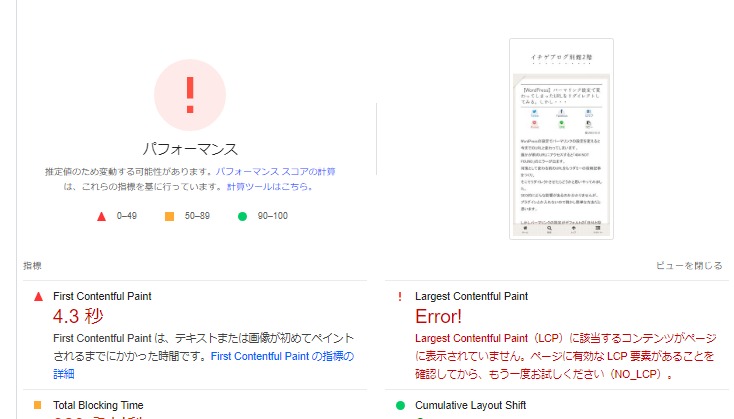
Task: Select the パフォーマンス heading
Action: coord(190,149)
